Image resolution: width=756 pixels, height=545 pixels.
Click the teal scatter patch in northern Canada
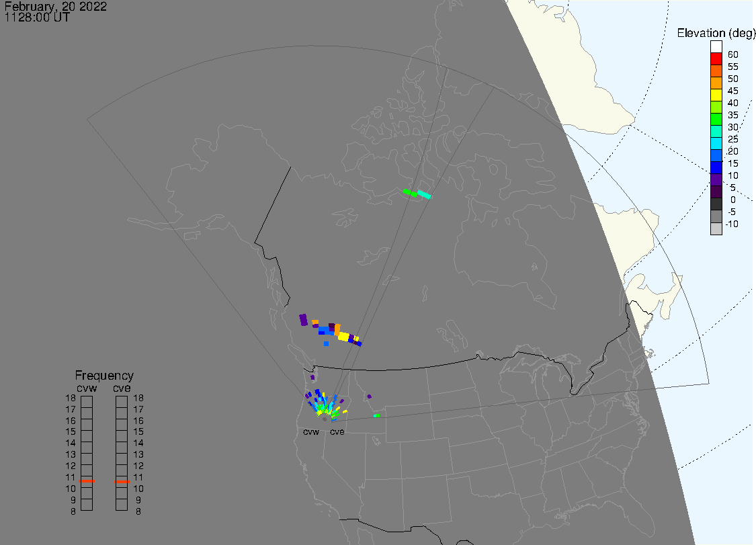click(x=424, y=194)
